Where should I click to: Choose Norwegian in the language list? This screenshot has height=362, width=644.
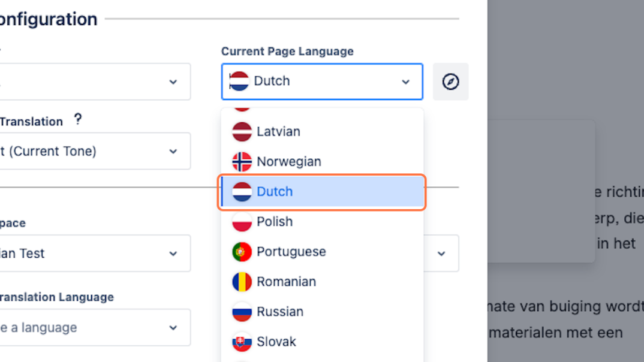288,162
